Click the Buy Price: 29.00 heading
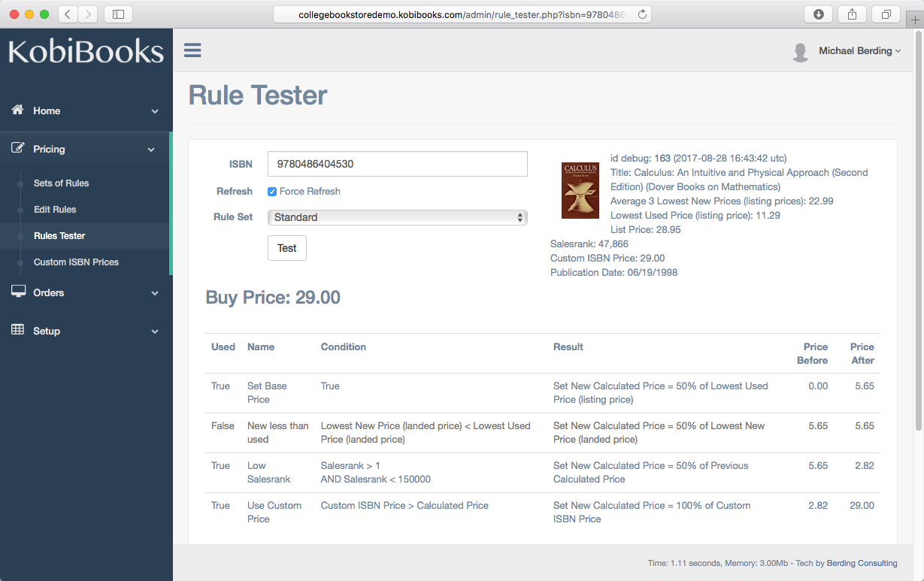The width and height of the screenshot is (924, 581). point(273,298)
